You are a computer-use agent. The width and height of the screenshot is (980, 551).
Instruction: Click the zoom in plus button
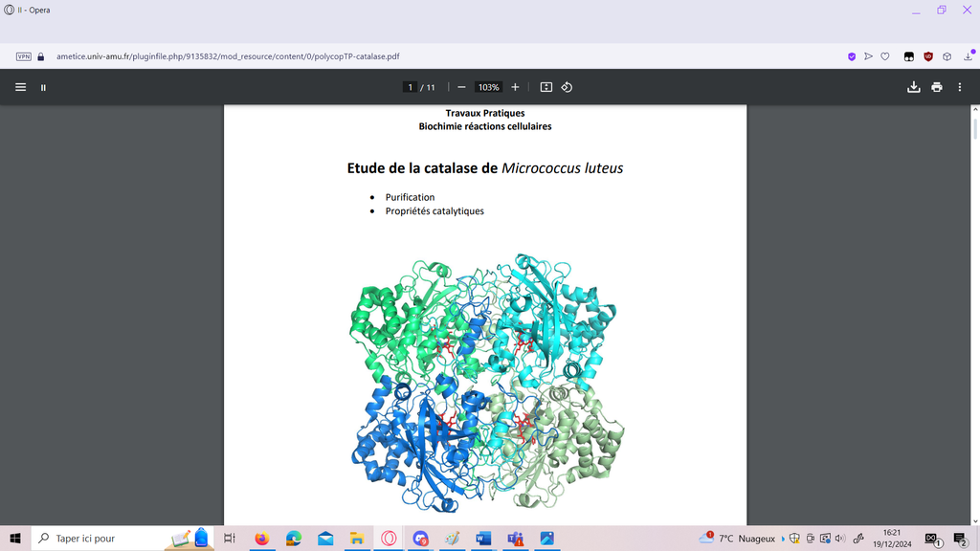(x=515, y=87)
